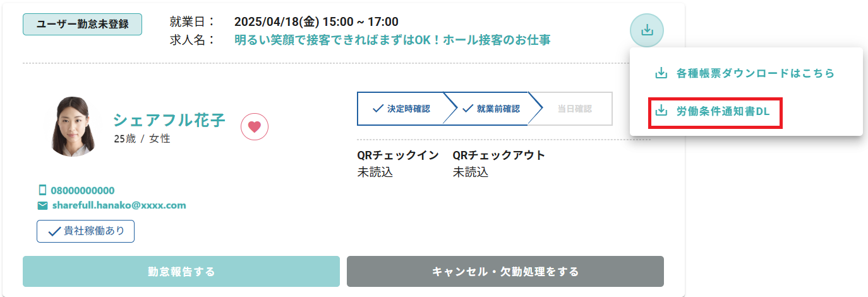Click the envelope mail icon
Screen dimensions: 868x297
pos(43,205)
